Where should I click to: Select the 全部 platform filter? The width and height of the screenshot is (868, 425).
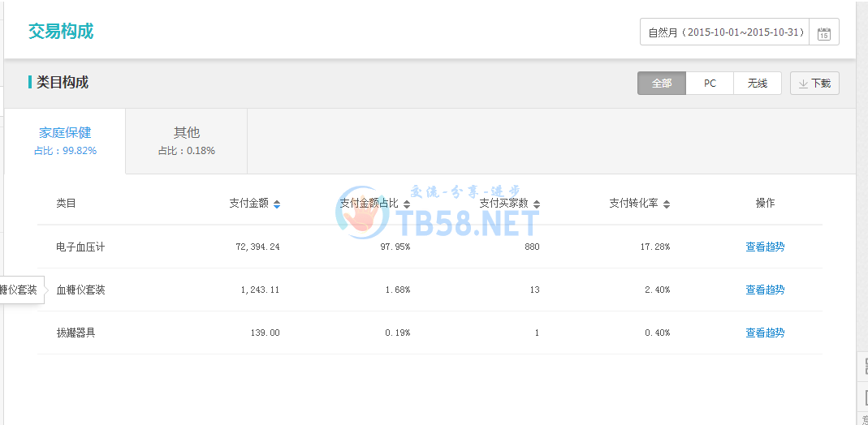662,84
